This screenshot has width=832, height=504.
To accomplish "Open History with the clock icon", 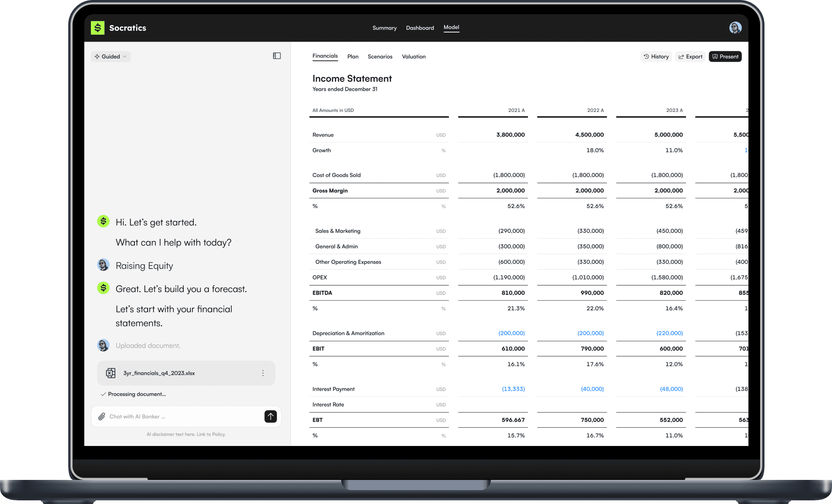I will (x=656, y=57).
